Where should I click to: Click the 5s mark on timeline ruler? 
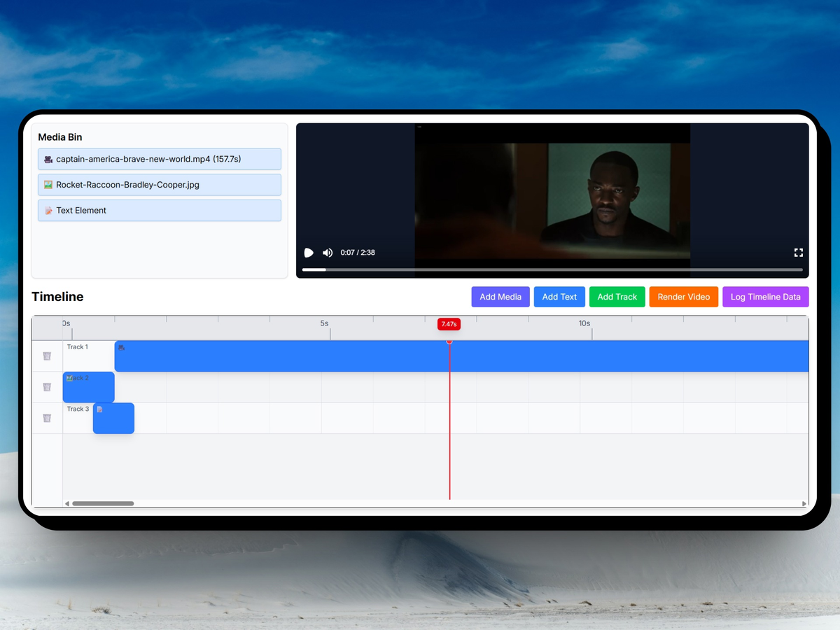pyautogui.click(x=324, y=323)
